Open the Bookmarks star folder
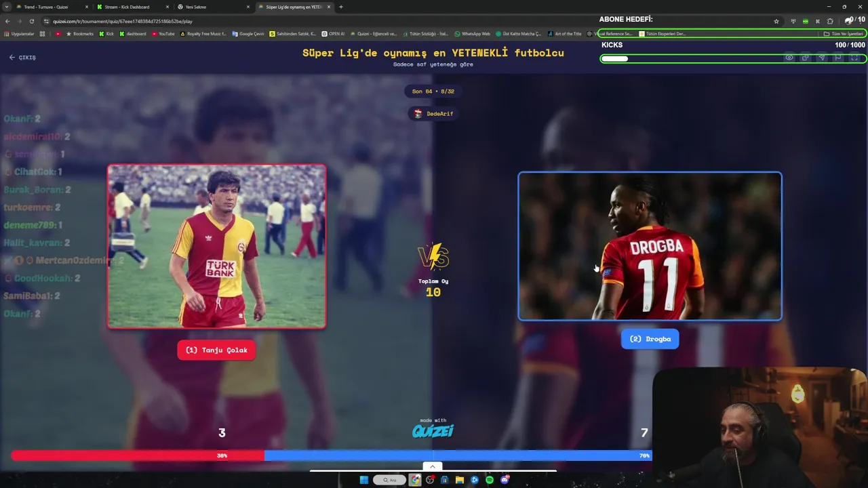This screenshot has width=868, height=488. [x=80, y=33]
